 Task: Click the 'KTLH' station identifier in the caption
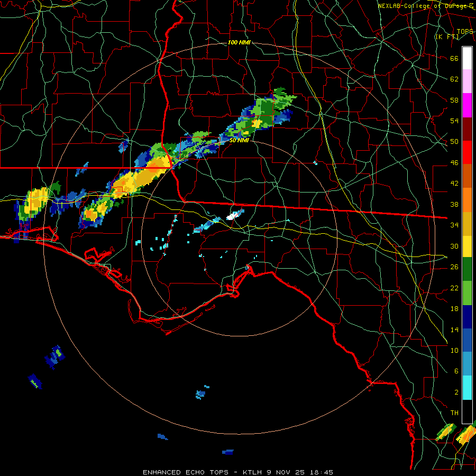[x=253, y=472]
